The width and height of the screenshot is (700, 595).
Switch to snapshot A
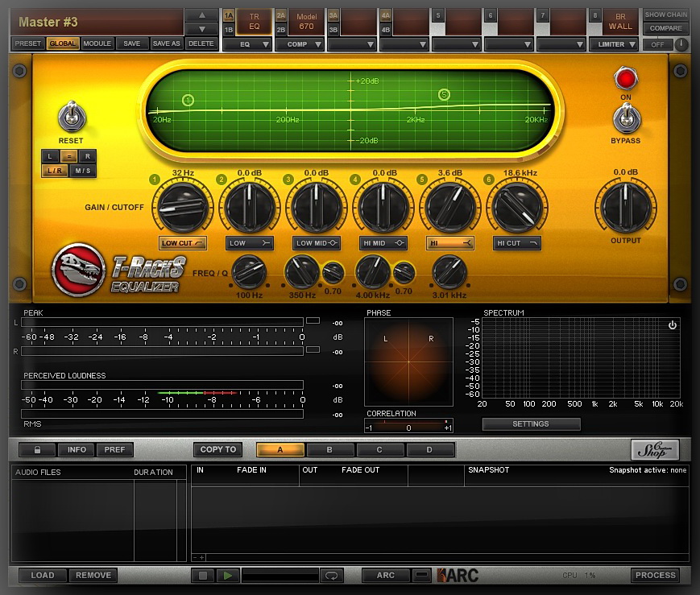tap(280, 449)
